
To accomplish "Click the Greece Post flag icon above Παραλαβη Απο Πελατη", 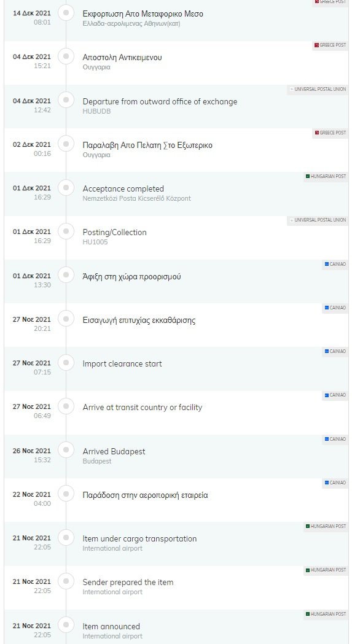I will 316,133.
